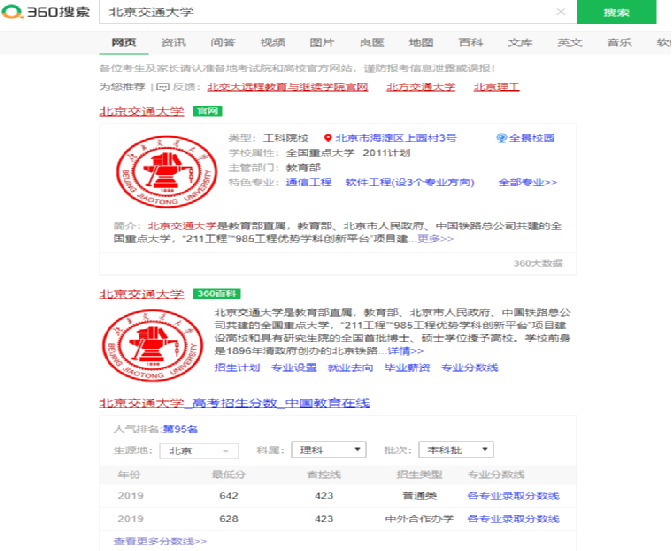Switch to the 资讯 tab
Image resolution: width=672 pixels, height=551 pixels.
(173, 42)
